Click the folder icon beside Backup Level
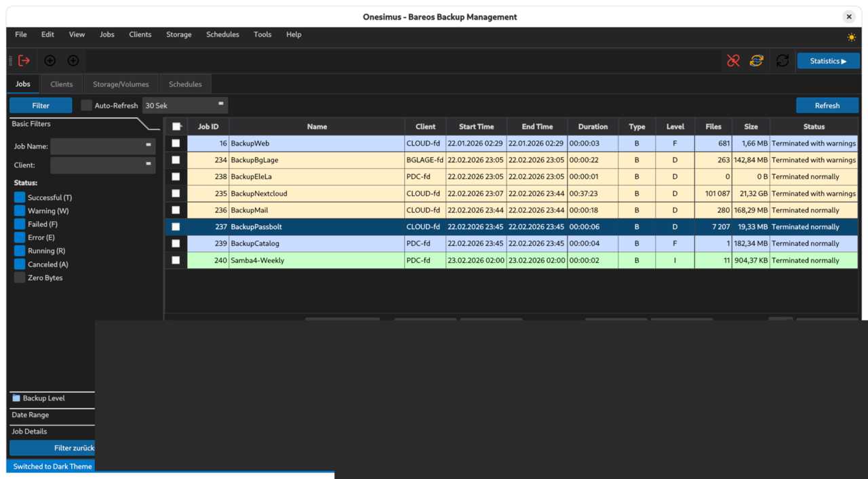 click(x=16, y=398)
